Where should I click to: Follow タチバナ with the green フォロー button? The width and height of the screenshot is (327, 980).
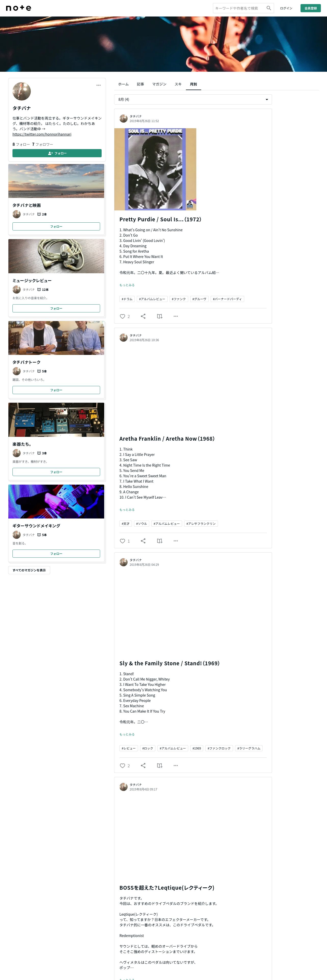pyautogui.click(x=57, y=153)
